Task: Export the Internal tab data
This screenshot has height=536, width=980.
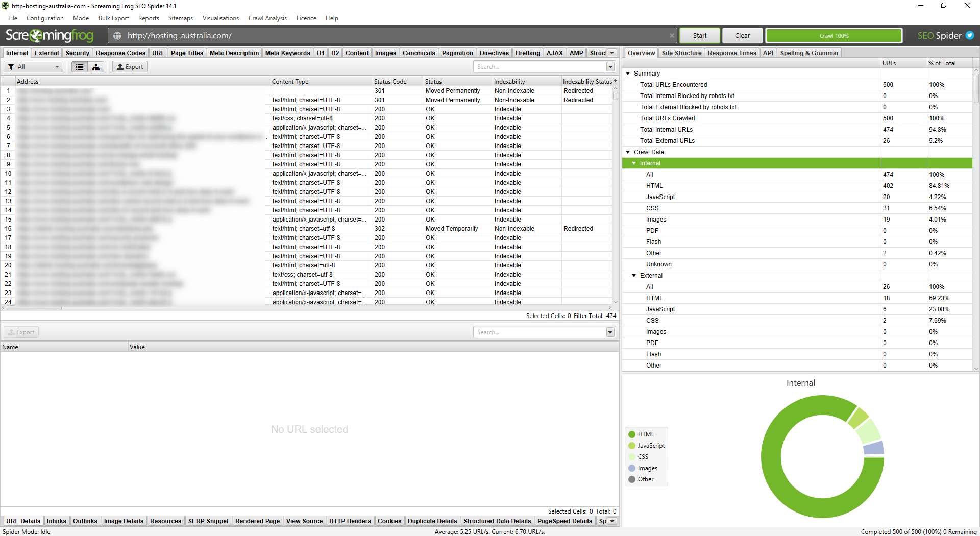Action: click(130, 67)
